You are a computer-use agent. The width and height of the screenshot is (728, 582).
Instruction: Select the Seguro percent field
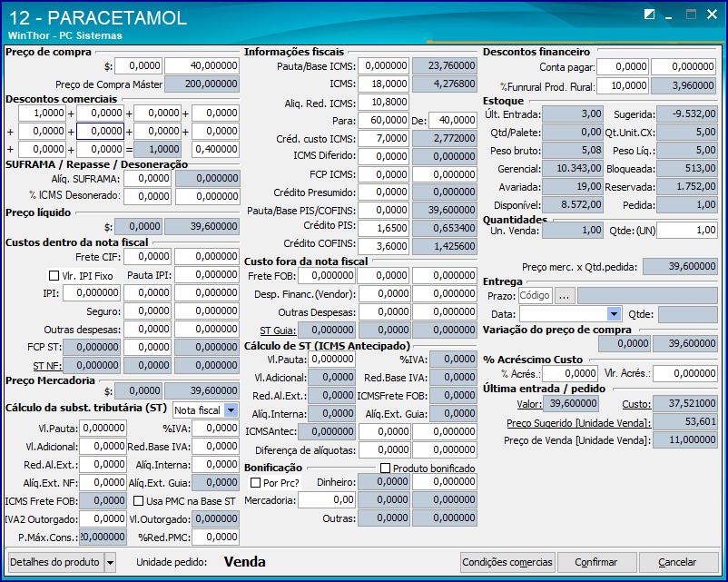[x=147, y=311]
